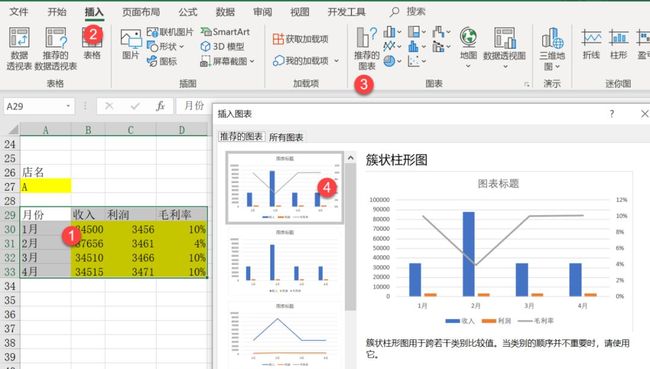Image resolution: width=650 pixels, height=369 pixels.
Task: Switch to the 视图 view tab
Action: [x=300, y=12]
